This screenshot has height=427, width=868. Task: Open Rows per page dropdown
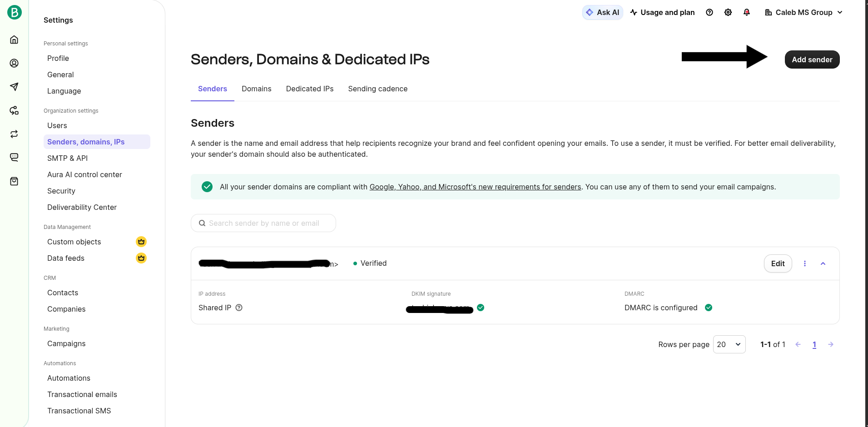coord(729,344)
